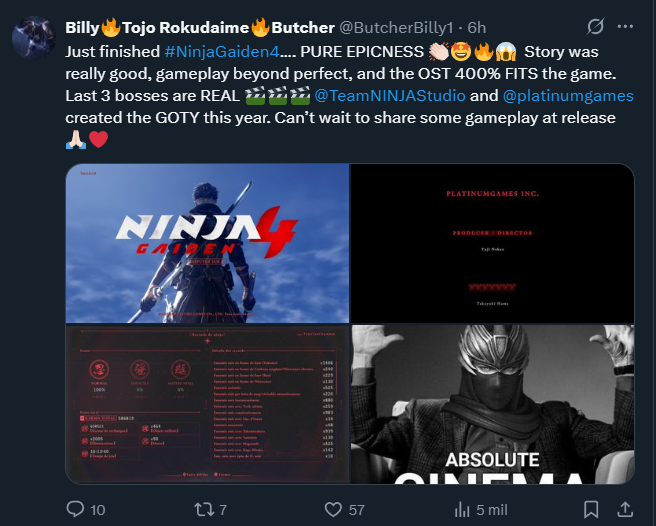656x526 pixels.
Task: Like the tweet with the heart icon
Action: point(333,509)
